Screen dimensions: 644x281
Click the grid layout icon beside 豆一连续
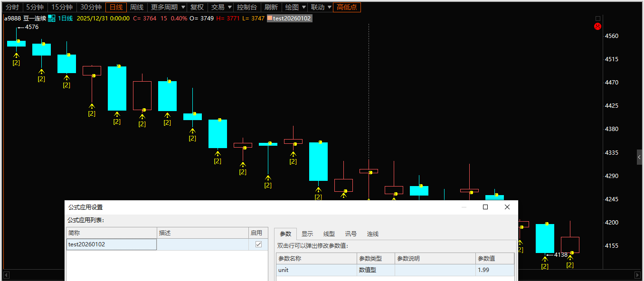52,19
